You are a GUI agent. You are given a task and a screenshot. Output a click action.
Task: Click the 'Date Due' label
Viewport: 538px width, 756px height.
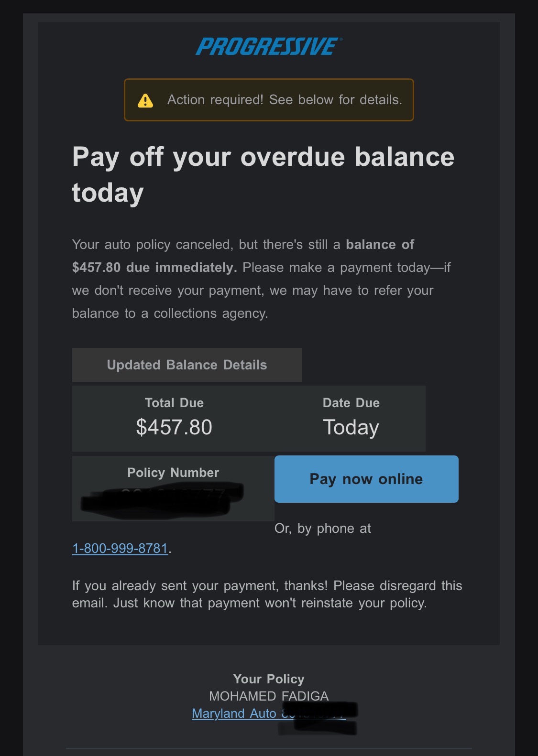pyautogui.click(x=351, y=403)
